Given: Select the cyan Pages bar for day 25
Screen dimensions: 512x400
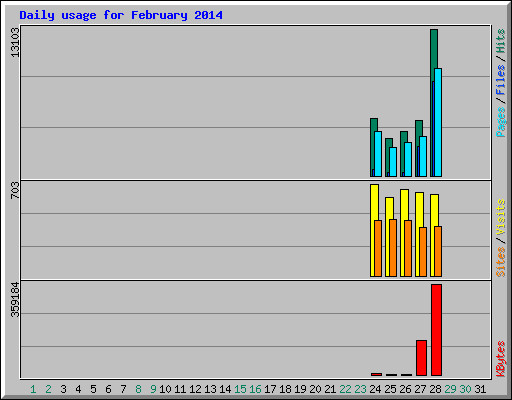Looking at the screenshot, I should [393, 162].
